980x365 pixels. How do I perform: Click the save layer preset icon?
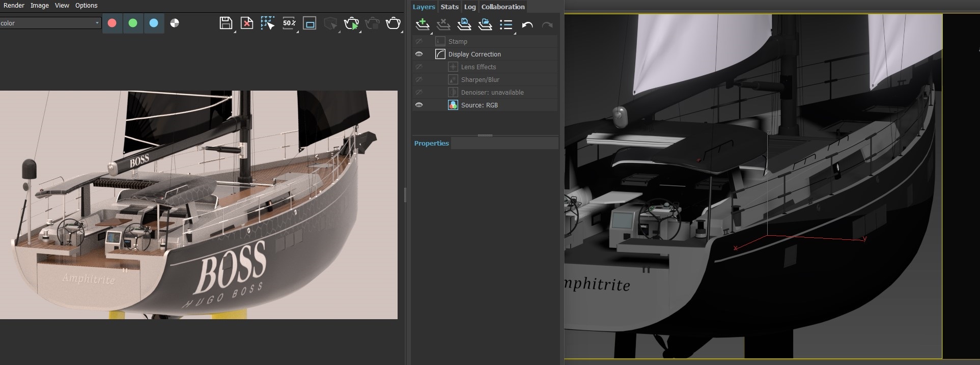point(464,24)
